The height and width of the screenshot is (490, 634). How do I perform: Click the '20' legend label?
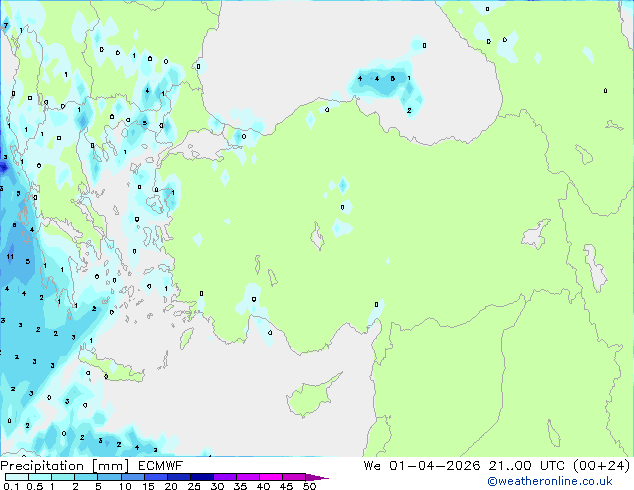coord(171,486)
